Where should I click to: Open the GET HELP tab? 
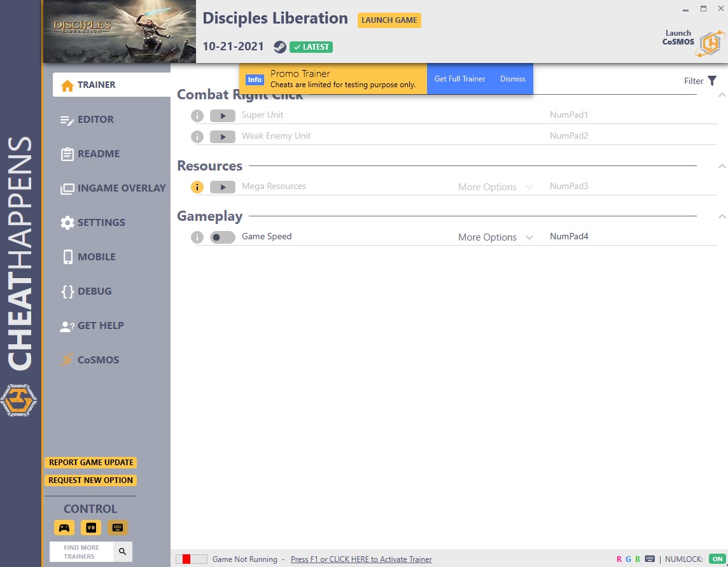92,326
